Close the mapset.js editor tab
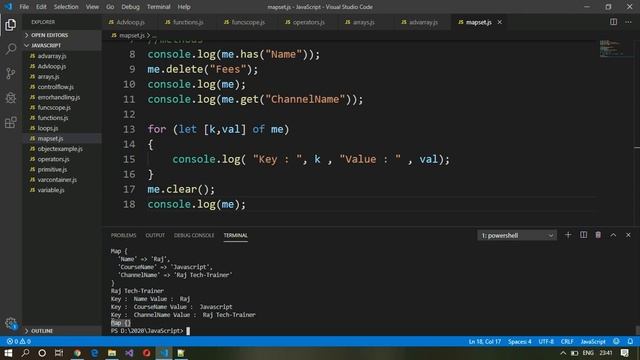 coord(500,22)
